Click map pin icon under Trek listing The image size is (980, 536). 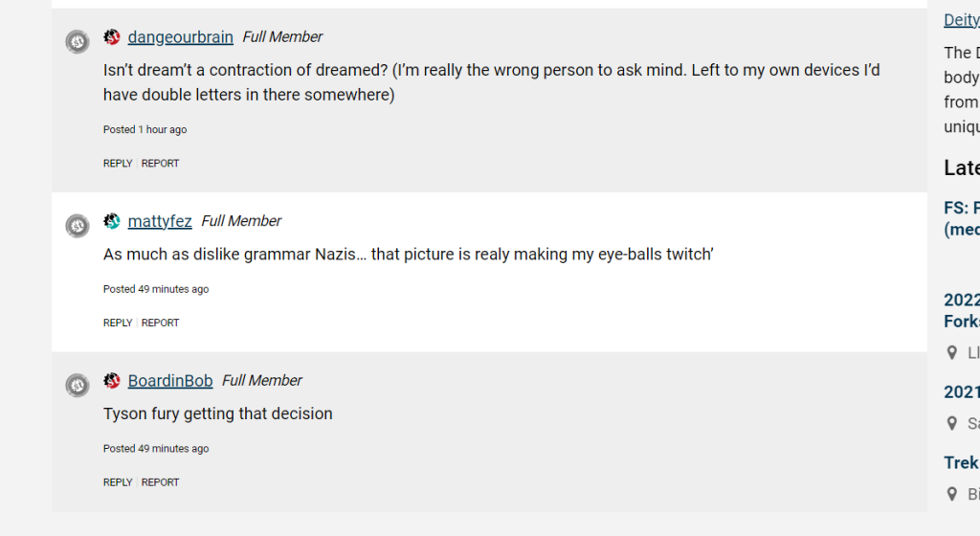pos(951,494)
